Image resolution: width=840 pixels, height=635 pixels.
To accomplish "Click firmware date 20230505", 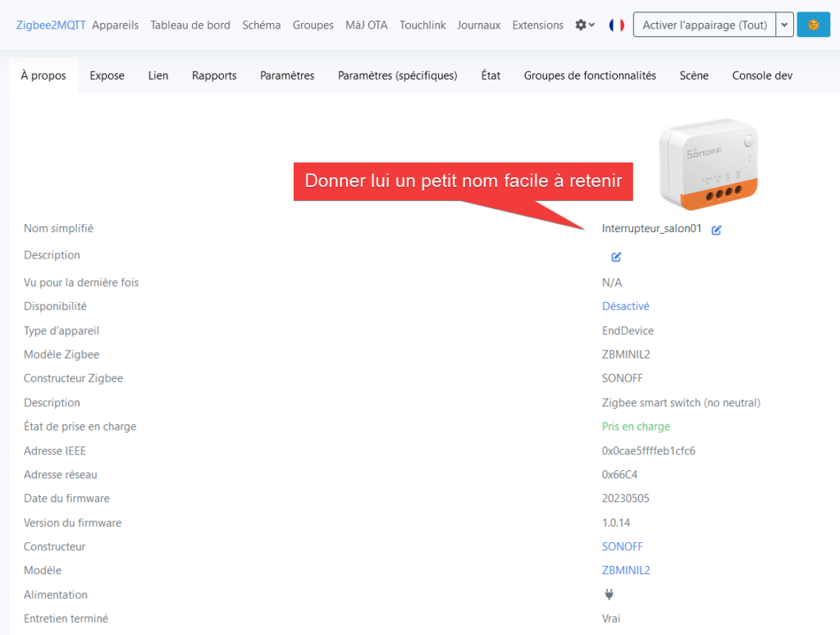I will pos(626,498).
